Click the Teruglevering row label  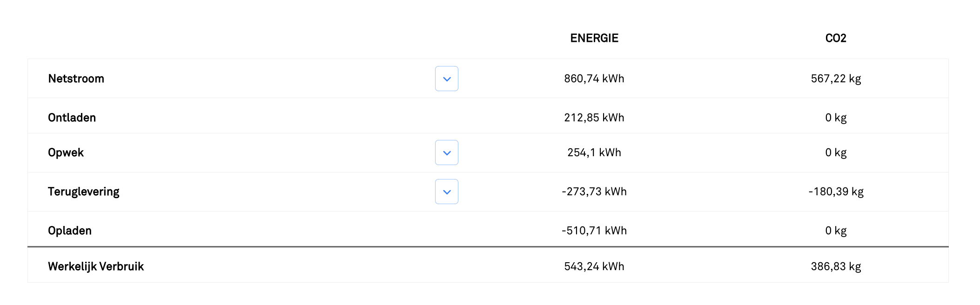83,192
